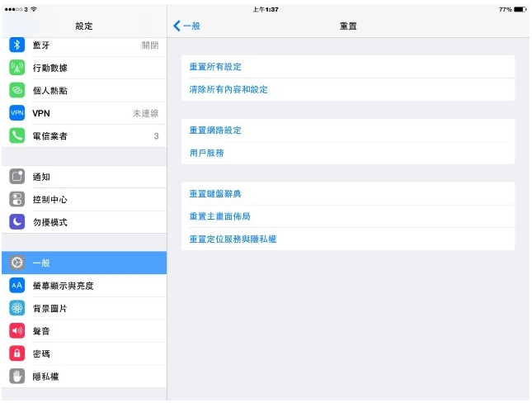Tap the 電信業者 phone icon
532x403 pixels.
point(17,135)
